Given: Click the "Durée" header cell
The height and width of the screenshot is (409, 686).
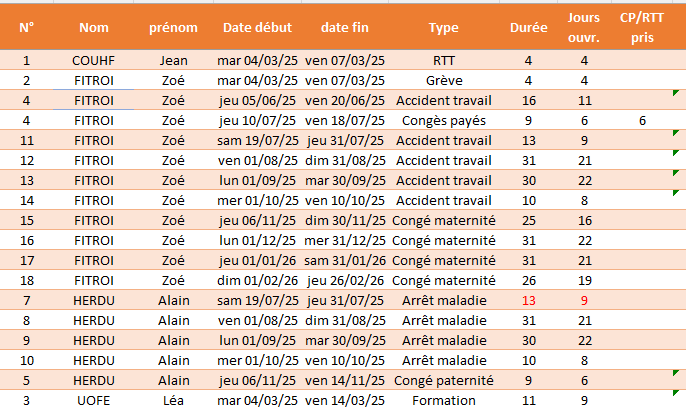Looking at the screenshot, I should tap(528, 27).
